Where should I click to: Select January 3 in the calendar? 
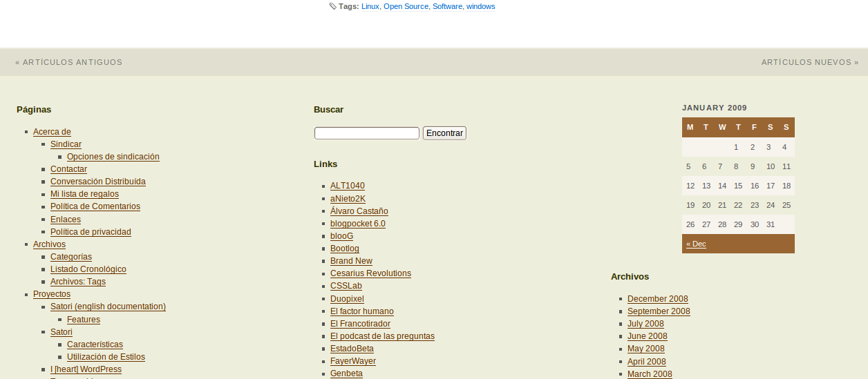[x=768, y=147]
